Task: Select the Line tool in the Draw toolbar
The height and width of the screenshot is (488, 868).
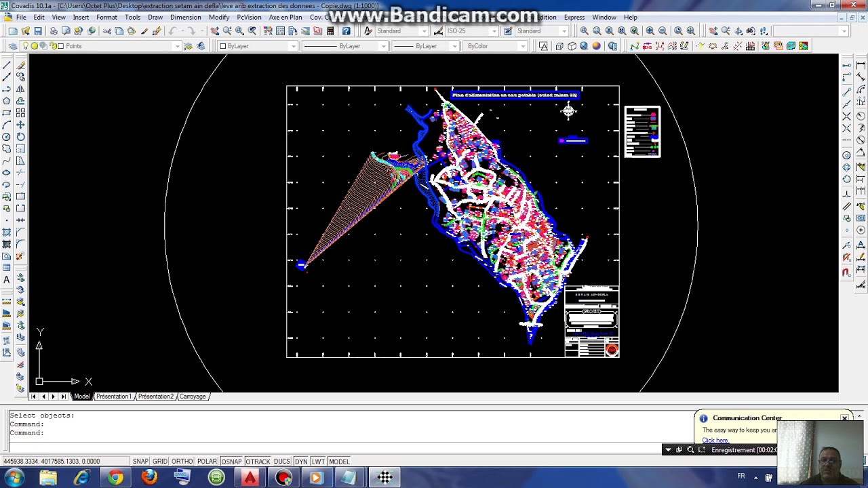Action: [7, 66]
